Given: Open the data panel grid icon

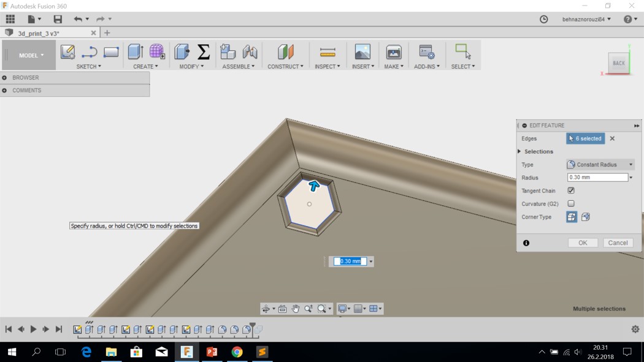Looking at the screenshot, I should 10,19.
